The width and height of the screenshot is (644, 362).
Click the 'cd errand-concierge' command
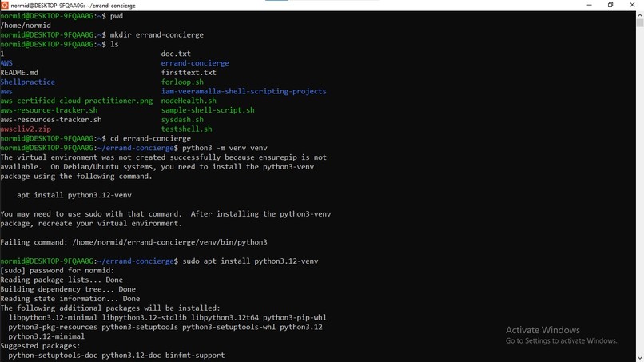coord(150,139)
